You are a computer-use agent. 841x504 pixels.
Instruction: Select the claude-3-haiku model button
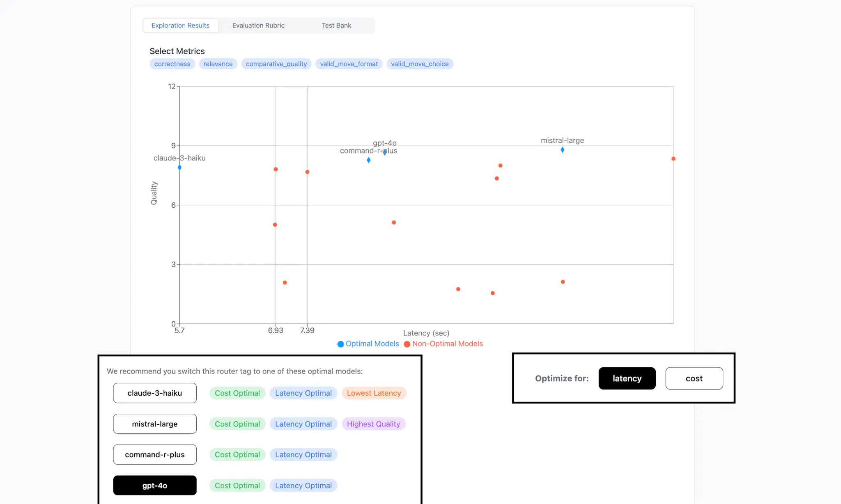[155, 393]
